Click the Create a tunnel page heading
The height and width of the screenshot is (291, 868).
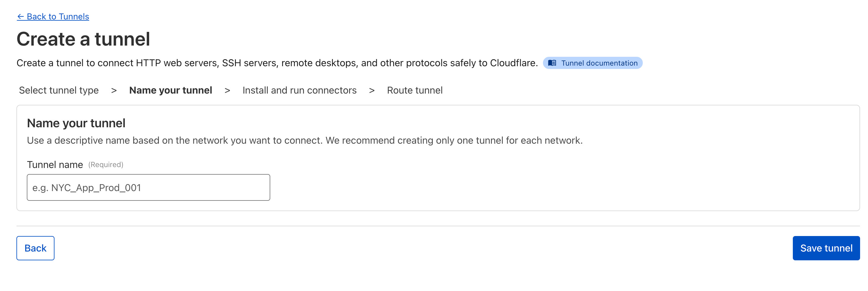(x=83, y=39)
